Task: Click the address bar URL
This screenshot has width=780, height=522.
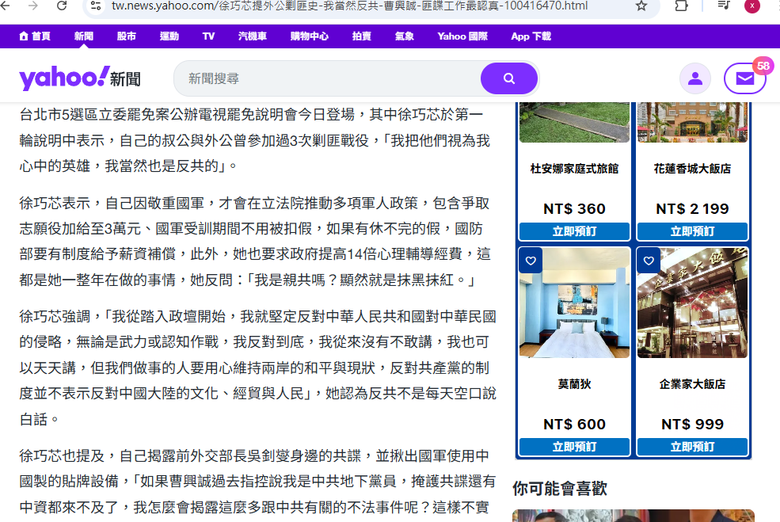Action: 349,6
